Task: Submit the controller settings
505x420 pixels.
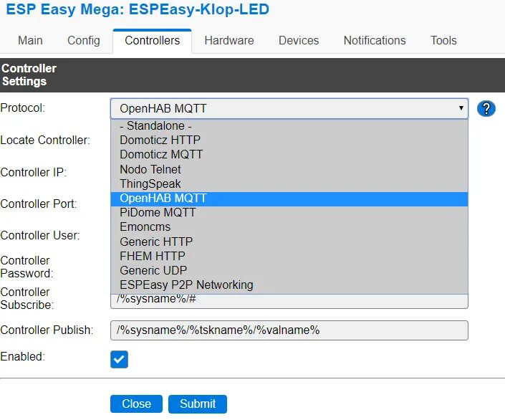Action: tap(198, 404)
